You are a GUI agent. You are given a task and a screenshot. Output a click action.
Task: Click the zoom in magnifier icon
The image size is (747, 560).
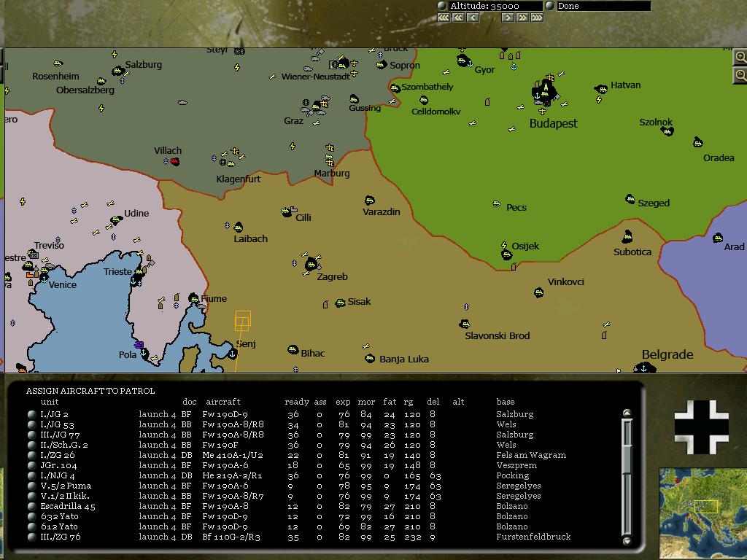740,57
